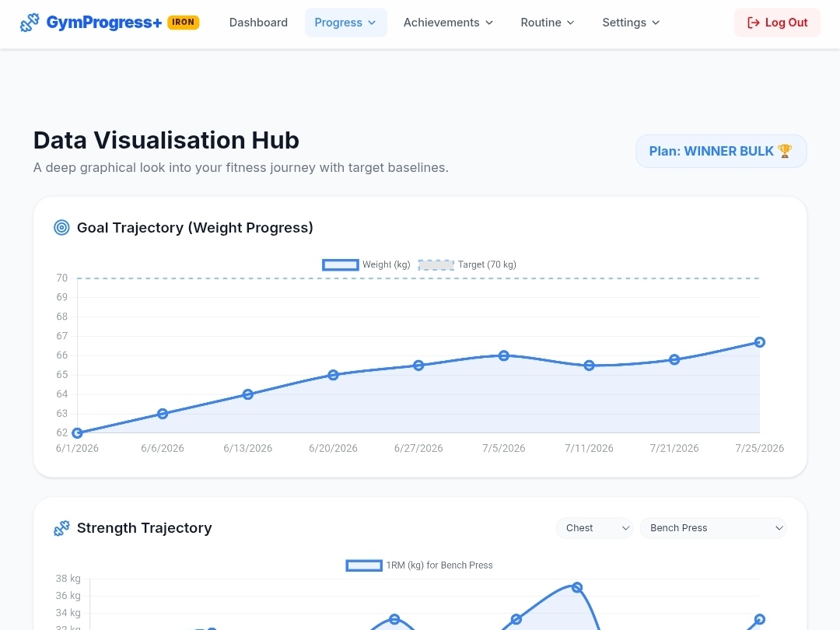The image size is (840, 630).
Task: Open the Bench Press exercise dropdown
Action: tap(713, 528)
